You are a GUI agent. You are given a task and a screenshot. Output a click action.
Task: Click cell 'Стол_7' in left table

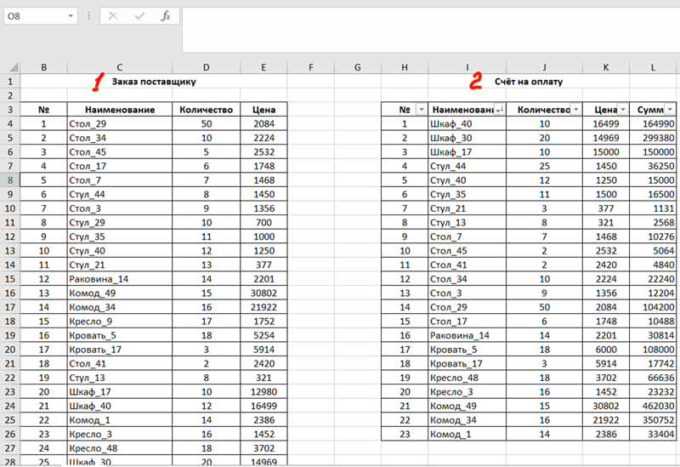pos(120,180)
